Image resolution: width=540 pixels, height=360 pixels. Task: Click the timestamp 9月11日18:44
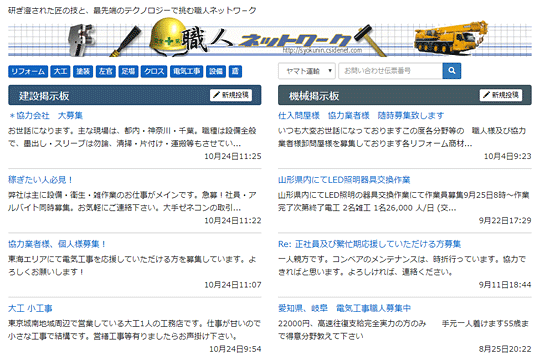[x=505, y=285]
